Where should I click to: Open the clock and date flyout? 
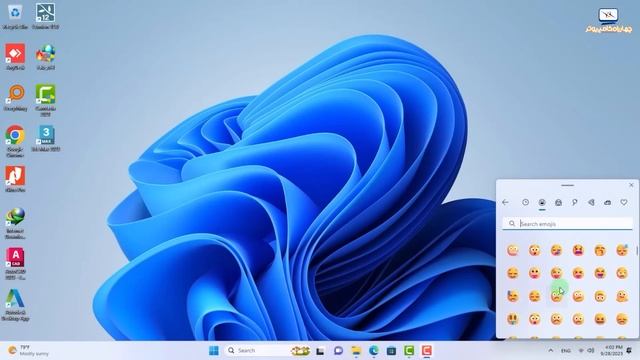611,351
